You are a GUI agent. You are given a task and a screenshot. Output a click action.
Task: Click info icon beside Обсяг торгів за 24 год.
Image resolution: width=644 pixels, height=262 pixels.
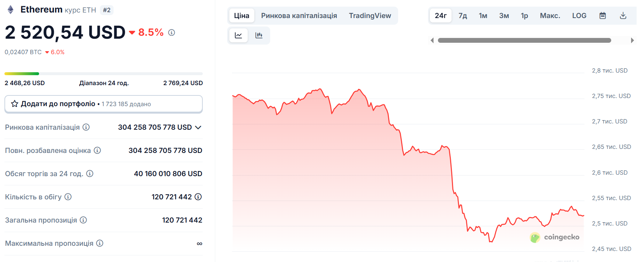click(x=90, y=174)
